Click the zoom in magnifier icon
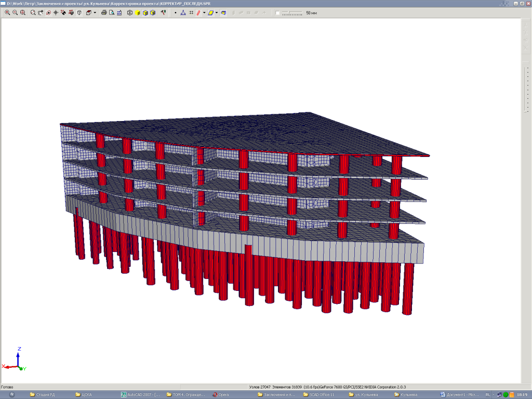This screenshot has height=399, width=532. click(7, 12)
